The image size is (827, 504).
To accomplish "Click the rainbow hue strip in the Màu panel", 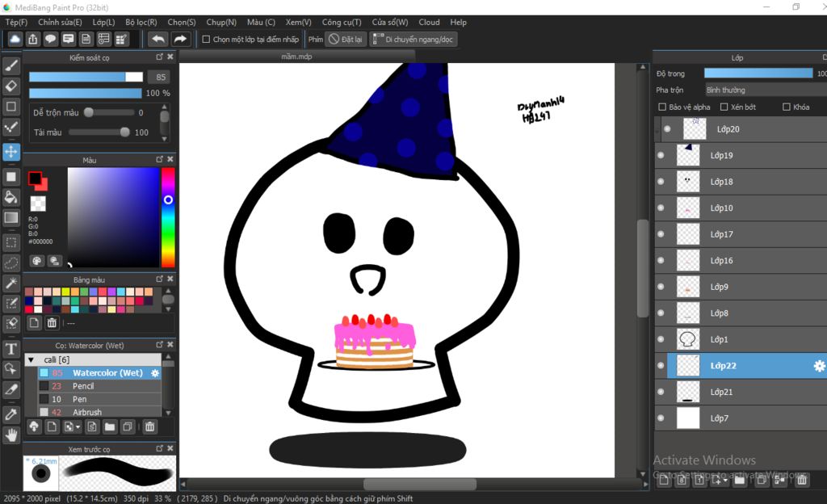I will click(x=168, y=217).
